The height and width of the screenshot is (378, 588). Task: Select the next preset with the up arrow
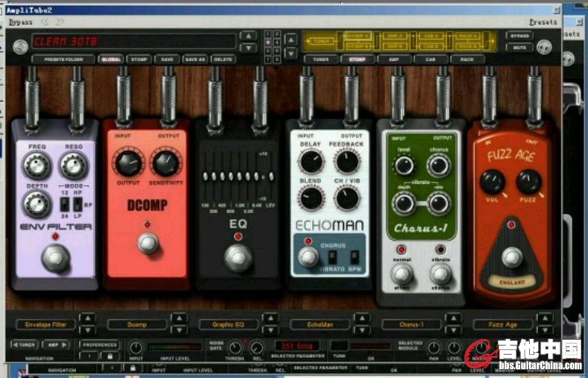pos(248,36)
